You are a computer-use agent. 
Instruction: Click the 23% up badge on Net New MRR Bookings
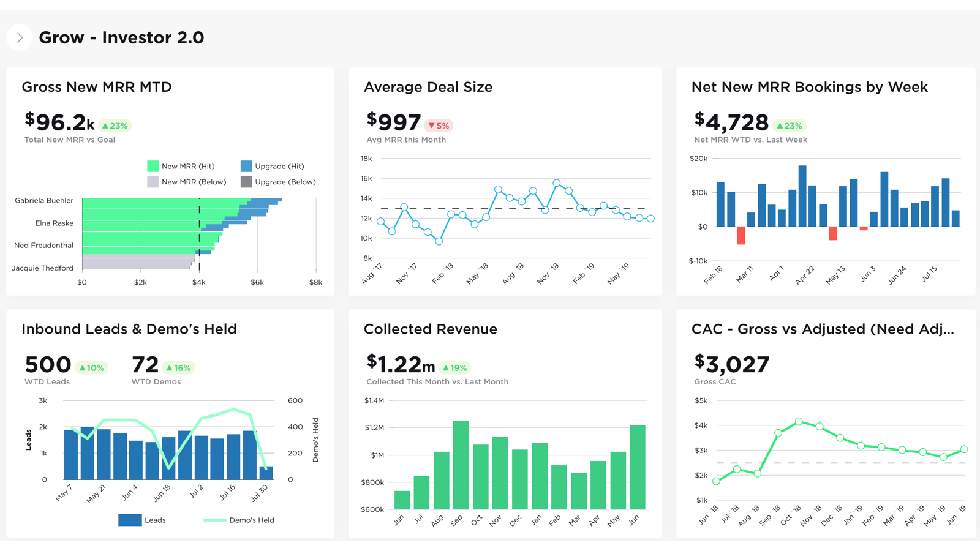click(790, 126)
